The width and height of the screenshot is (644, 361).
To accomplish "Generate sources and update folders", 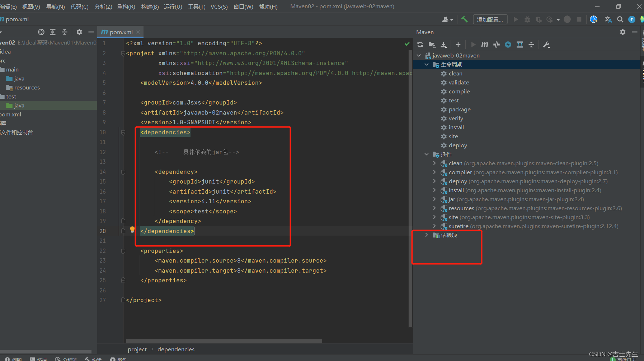I will pyautogui.click(x=432, y=45).
